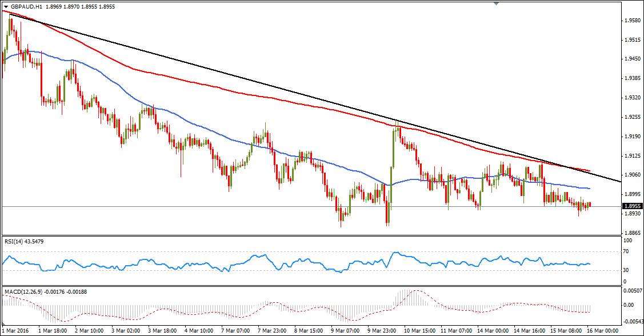Click the 3 Mar 18:00 time label
The height and width of the screenshot is (336, 644).
(x=162, y=331)
